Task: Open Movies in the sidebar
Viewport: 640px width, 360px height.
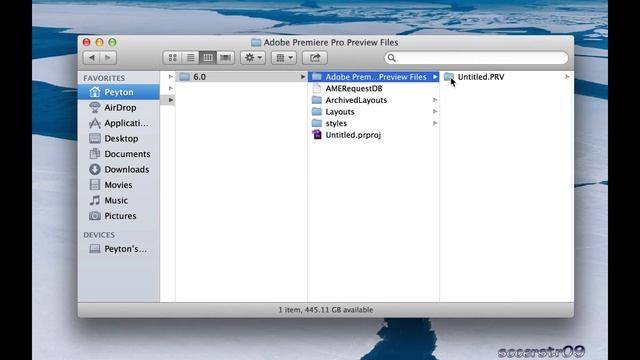Action: [x=119, y=185]
